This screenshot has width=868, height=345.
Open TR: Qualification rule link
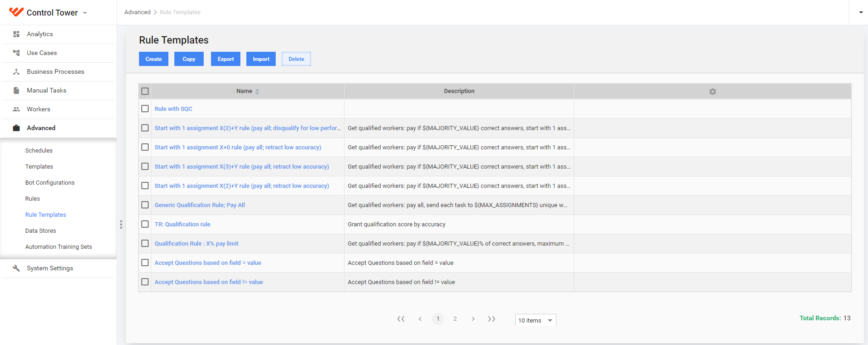pyautogui.click(x=183, y=224)
